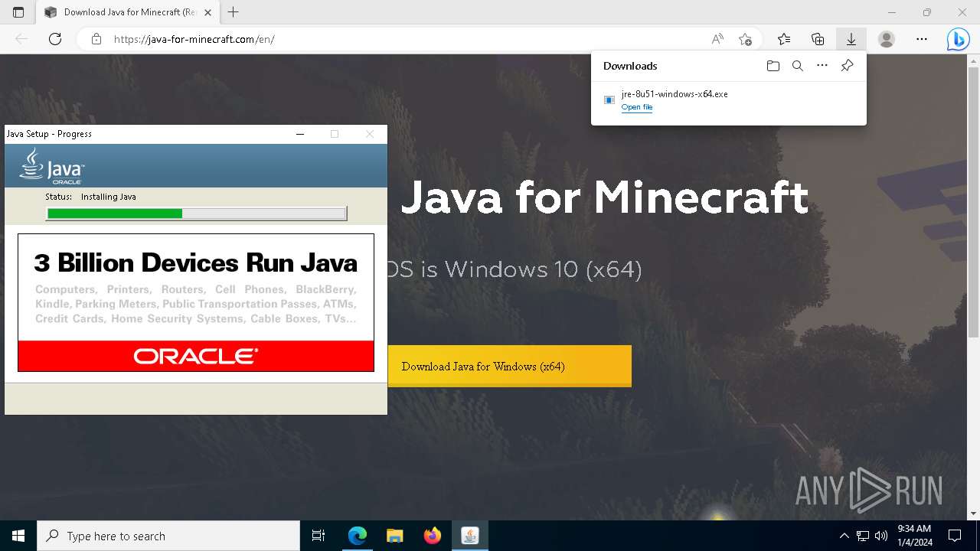
Task: Open the downloads folder icon
Action: click(x=773, y=66)
